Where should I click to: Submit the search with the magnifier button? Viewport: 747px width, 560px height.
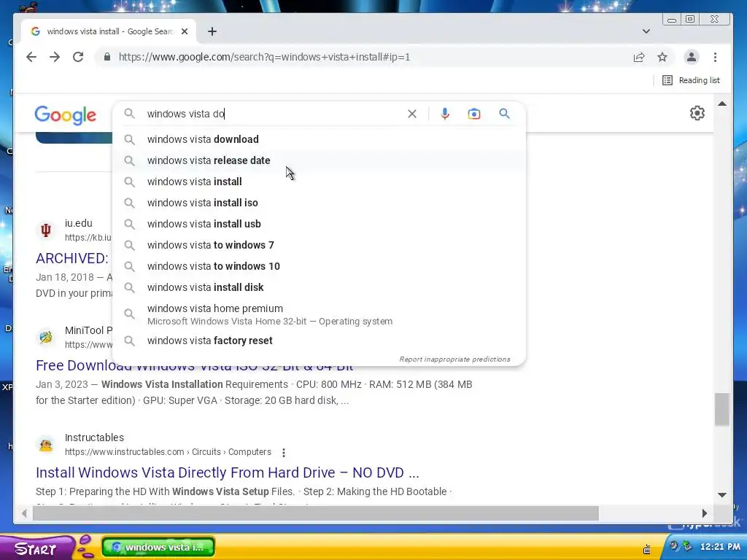point(505,114)
